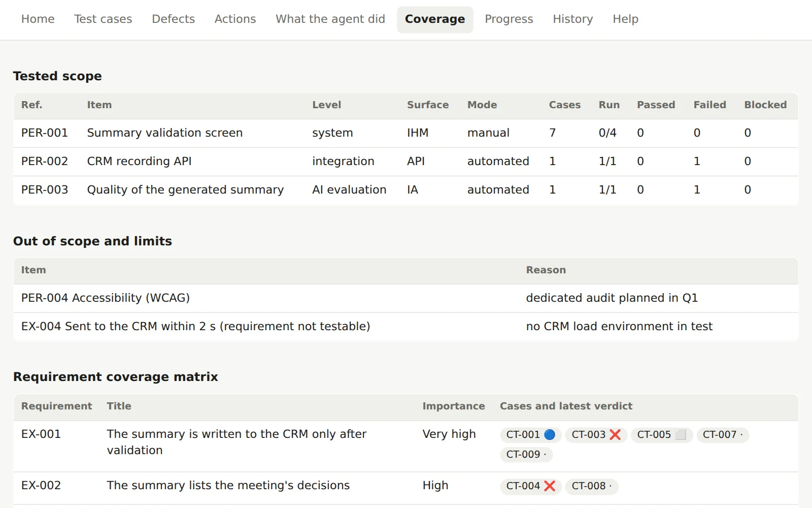The height and width of the screenshot is (508, 812).
Task: Click the CT-008 case chip
Action: click(x=591, y=486)
